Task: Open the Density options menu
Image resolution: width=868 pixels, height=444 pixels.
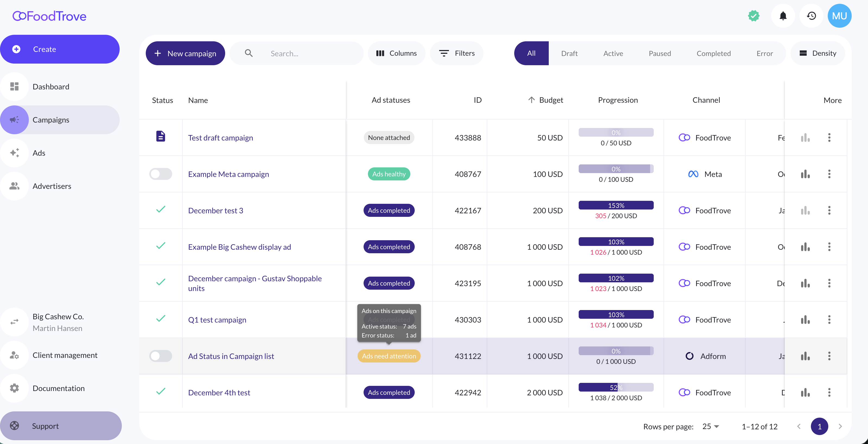Action: coord(818,53)
